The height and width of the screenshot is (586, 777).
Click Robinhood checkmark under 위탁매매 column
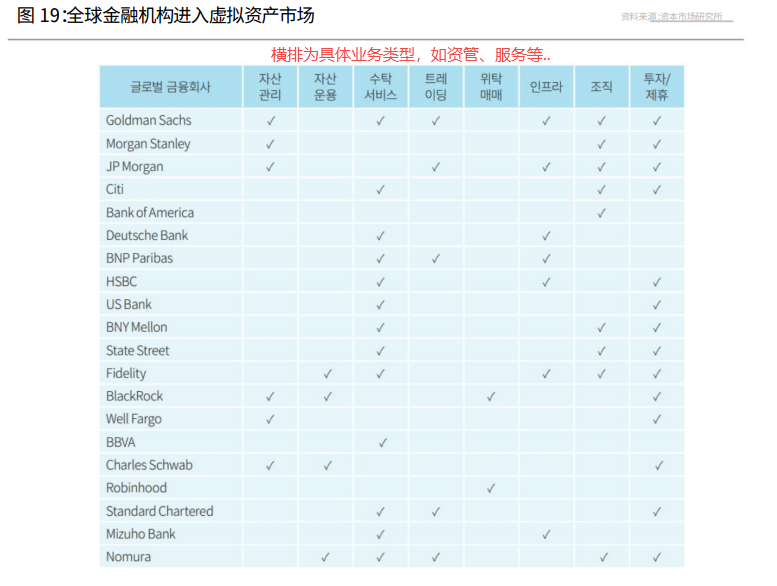coord(491,489)
